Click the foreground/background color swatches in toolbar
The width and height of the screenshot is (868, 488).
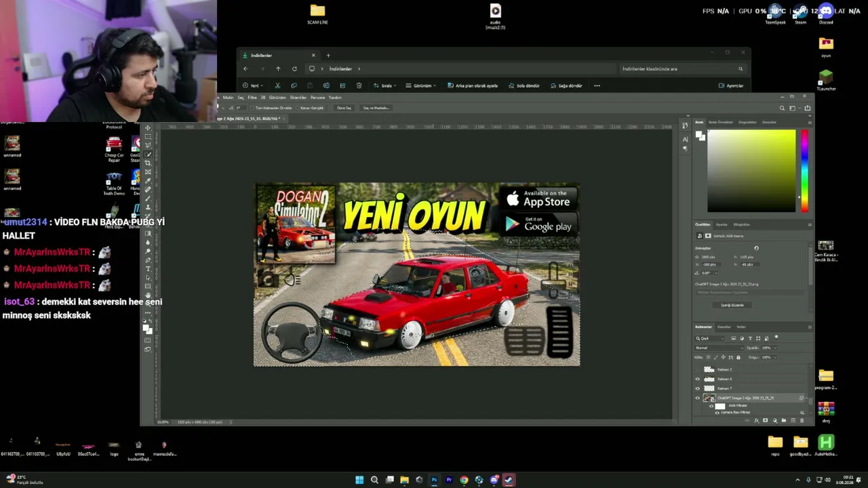[147, 329]
